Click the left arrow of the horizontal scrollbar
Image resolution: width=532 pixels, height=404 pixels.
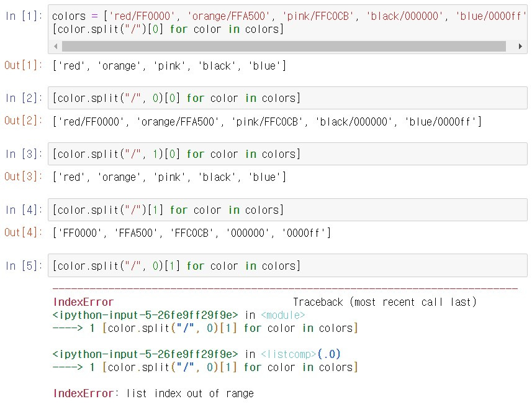pyautogui.click(x=55, y=46)
